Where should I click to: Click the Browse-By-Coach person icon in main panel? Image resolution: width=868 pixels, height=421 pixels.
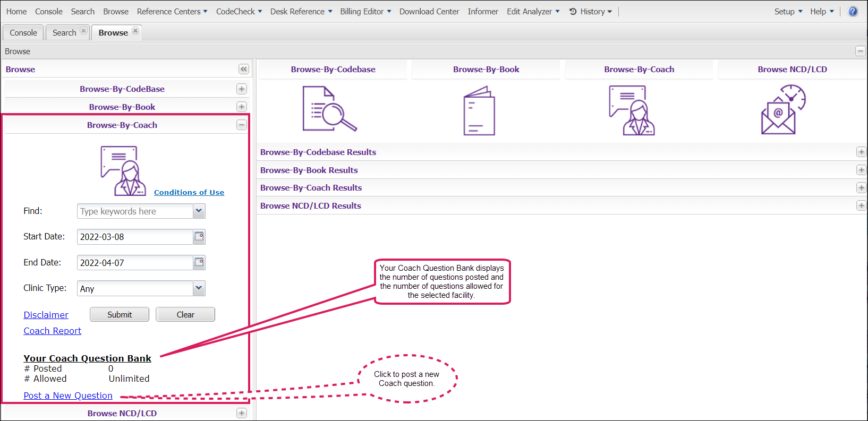point(632,110)
